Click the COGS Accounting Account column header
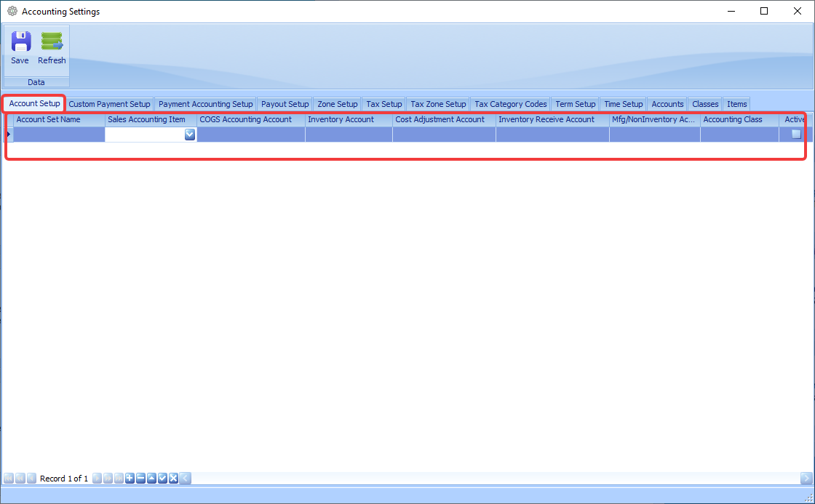 [251, 119]
